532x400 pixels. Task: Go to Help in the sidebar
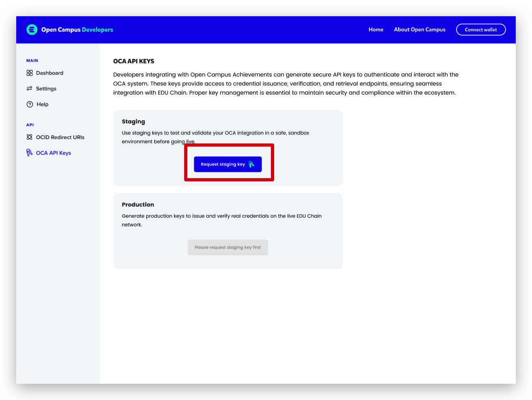point(43,104)
